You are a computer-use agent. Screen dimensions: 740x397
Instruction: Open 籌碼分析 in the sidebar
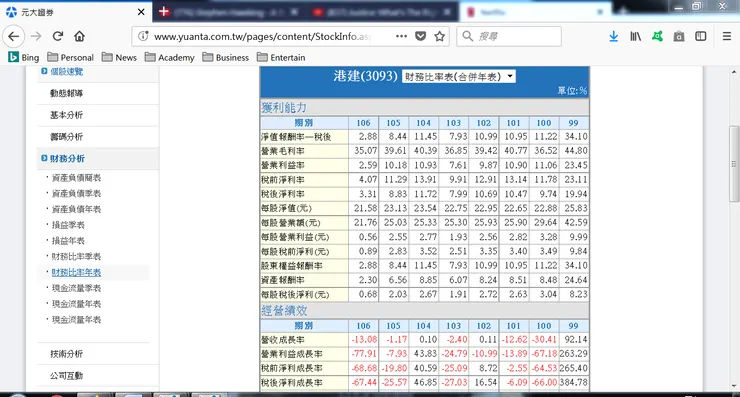[67, 137]
